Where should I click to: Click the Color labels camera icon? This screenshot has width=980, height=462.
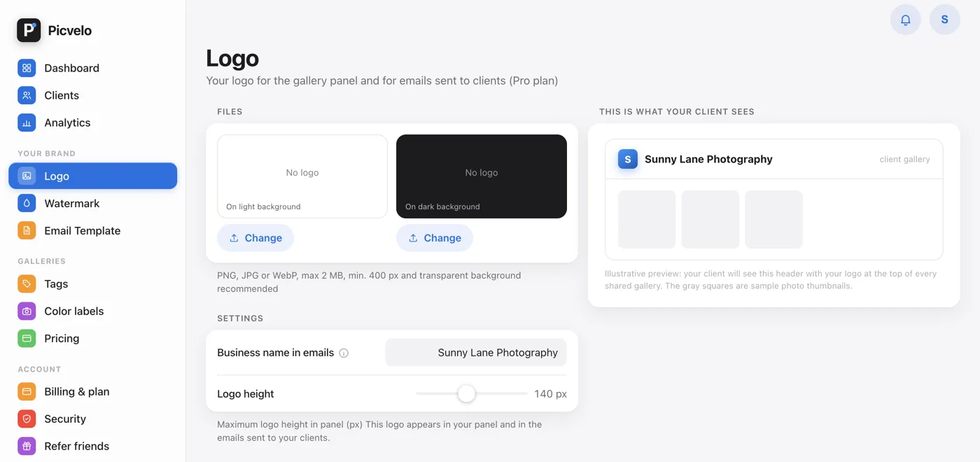click(x=27, y=311)
